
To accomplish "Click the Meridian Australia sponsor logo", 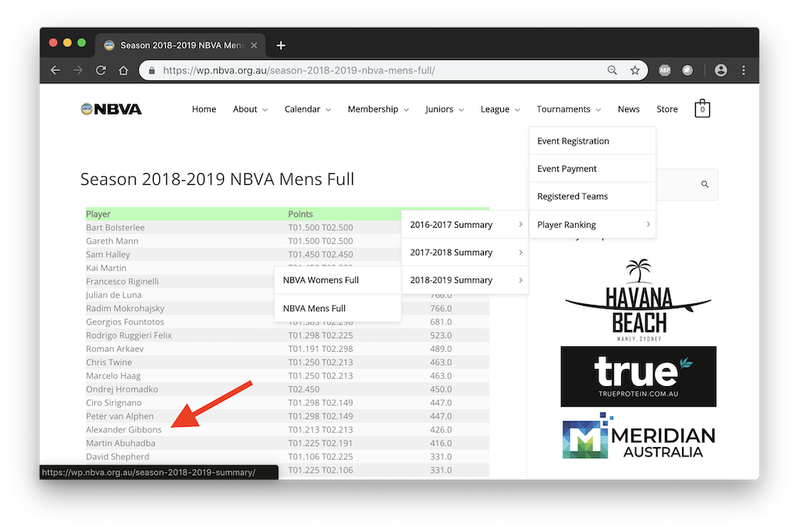I will click(638, 437).
